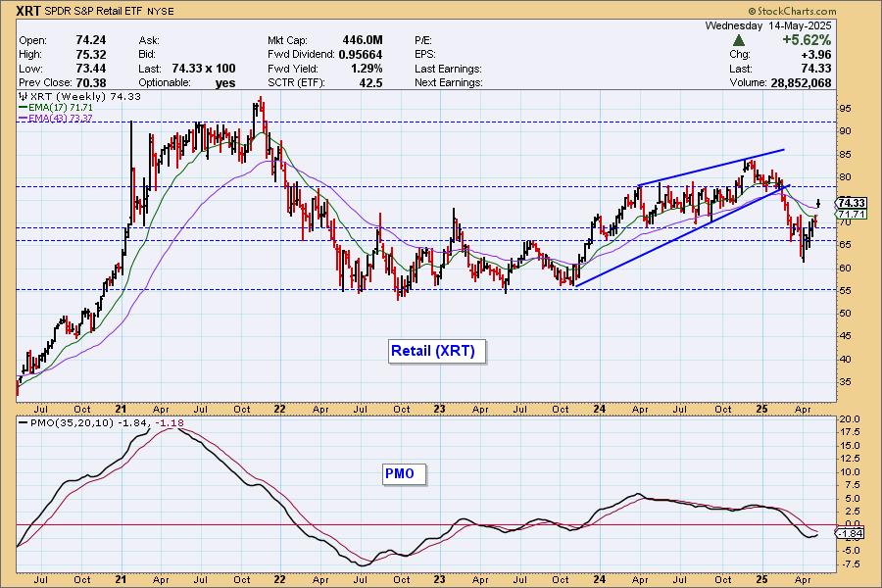Click the Low value 73.44
Image resolution: width=882 pixels, height=588 pixels.
point(91,68)
